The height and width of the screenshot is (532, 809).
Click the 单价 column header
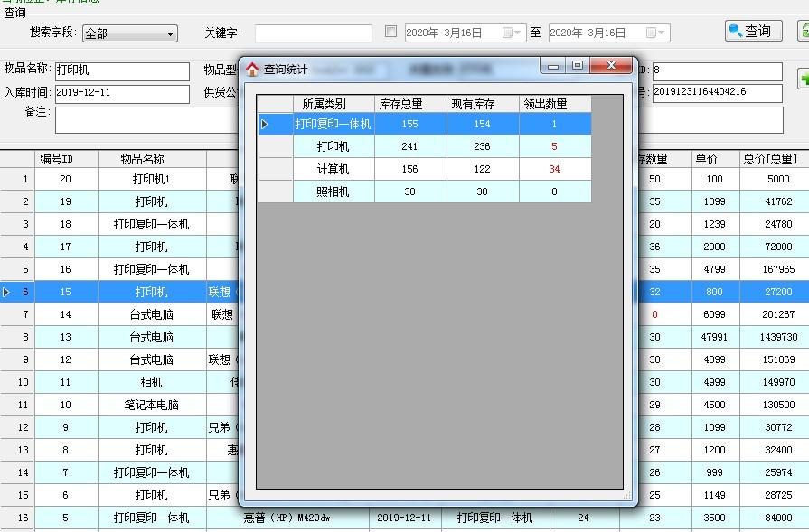click(714, 159)
